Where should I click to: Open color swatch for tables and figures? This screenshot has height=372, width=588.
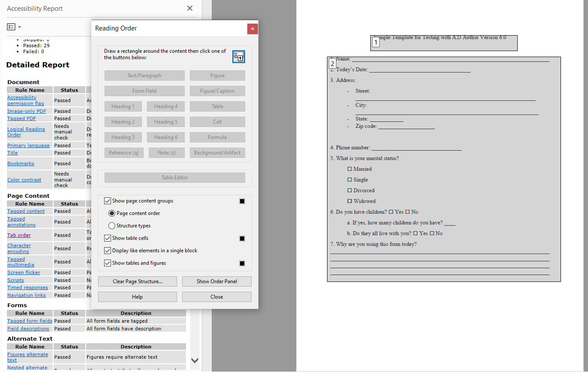pos(242,263)
